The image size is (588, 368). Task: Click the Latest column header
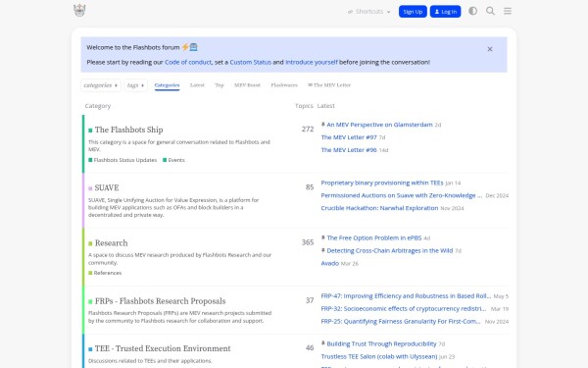click(x=326, y=106)
